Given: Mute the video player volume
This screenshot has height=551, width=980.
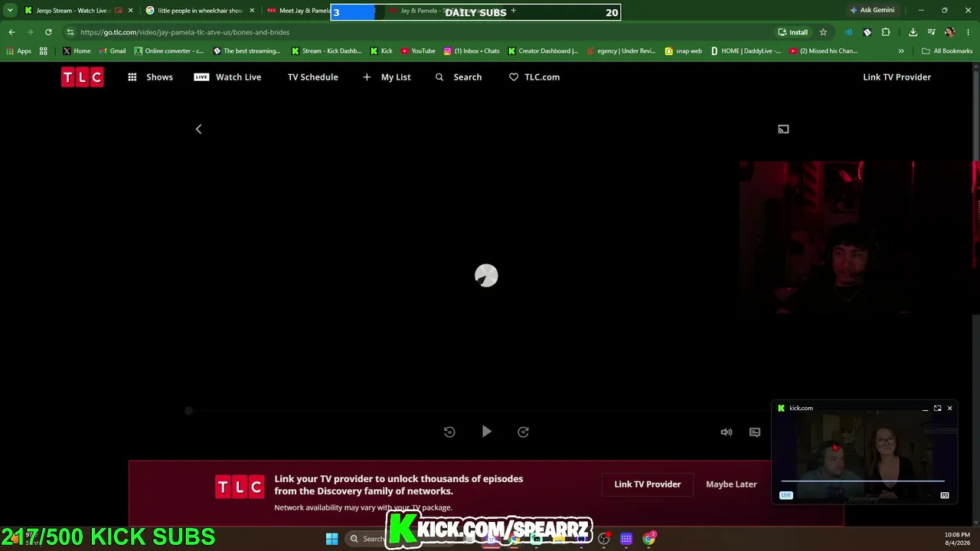Looking at the screenshot, I should (x=727, y=432).
